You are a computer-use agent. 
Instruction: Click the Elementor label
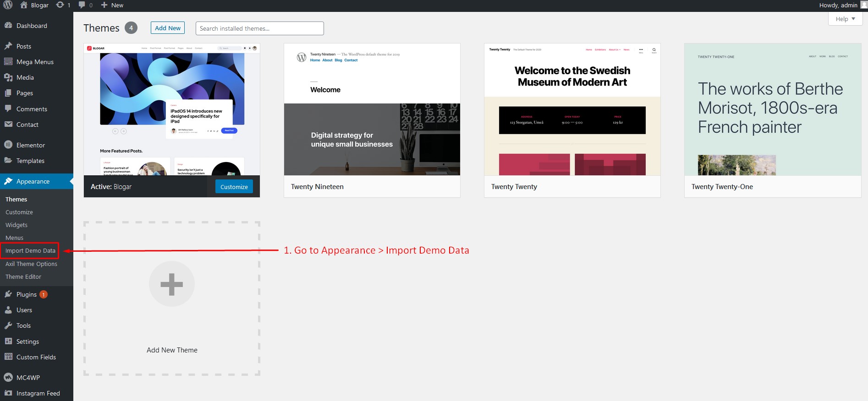click(31, 145)
